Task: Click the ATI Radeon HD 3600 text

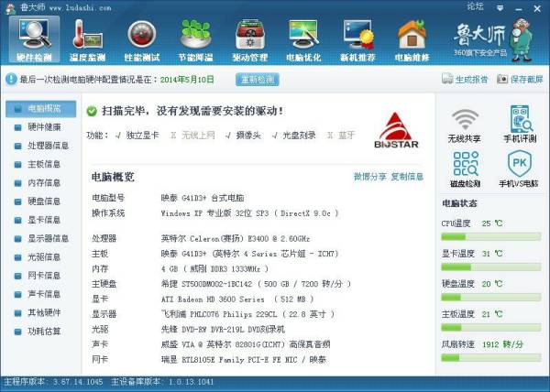Action: click(x=237, y=299)
